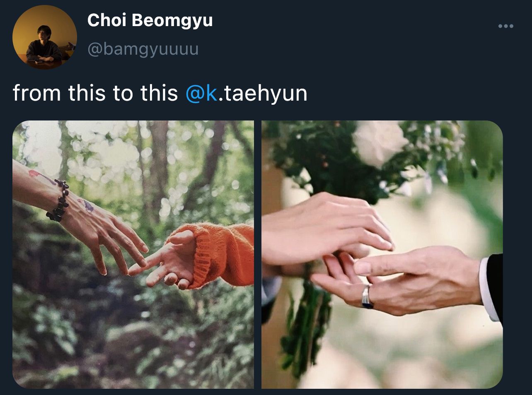Click the white rose in the right photo

tap(379, 143)
